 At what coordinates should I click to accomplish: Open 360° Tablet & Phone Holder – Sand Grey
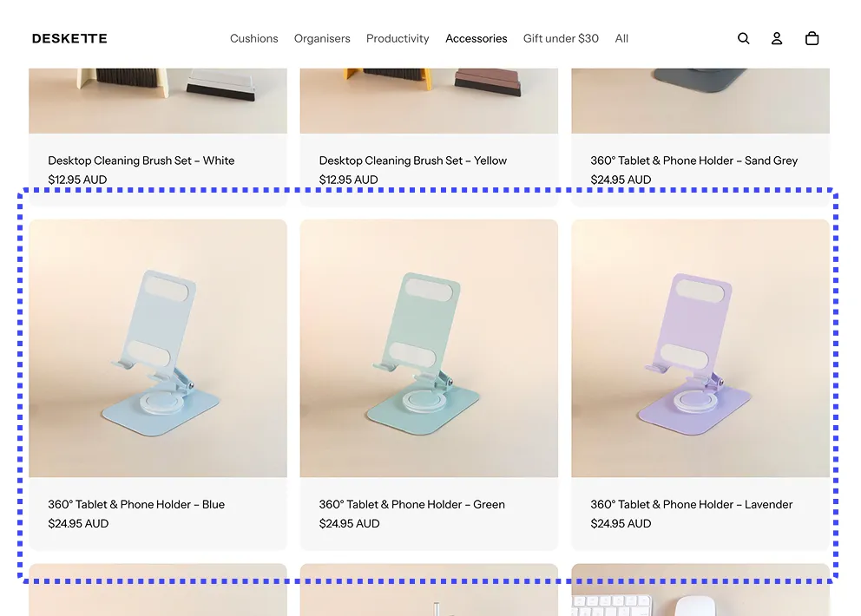[694, 161]
